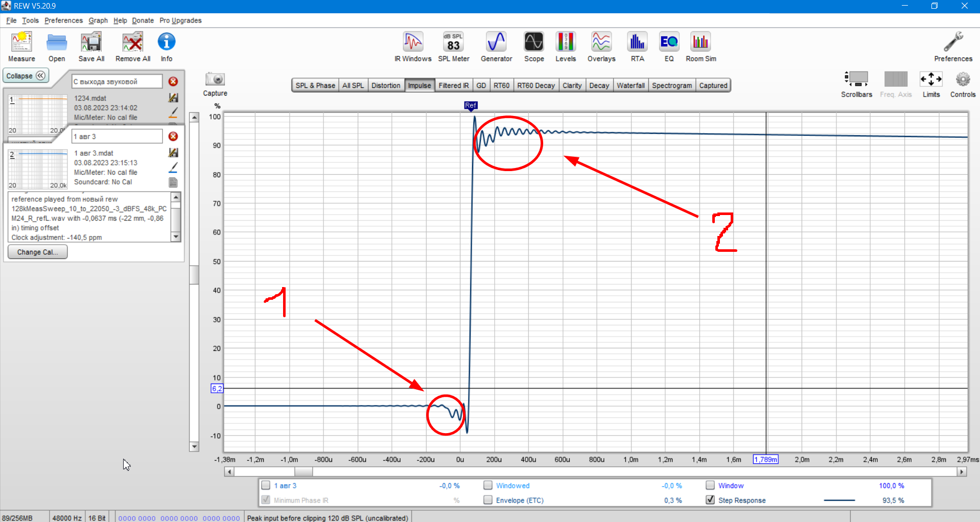Switch to the RT60 Decay tab

(x=536, y=85)
